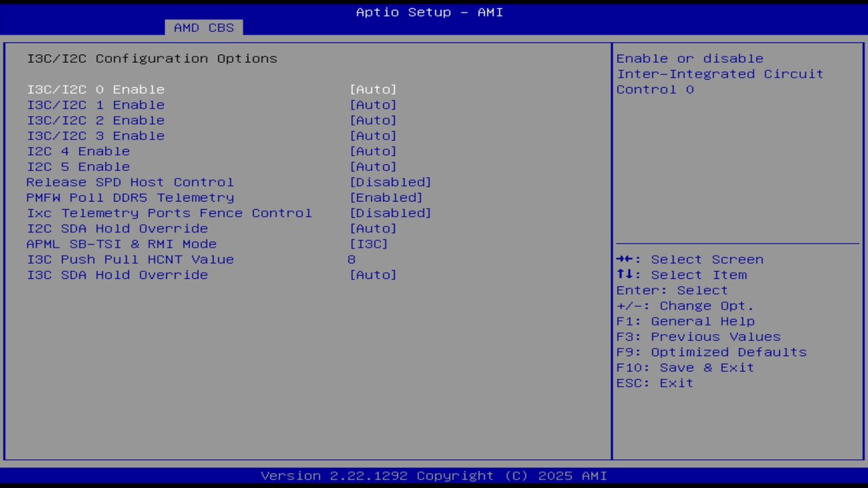This screenshot has height=488, width=868.
Task: Click F3: Previous Values hint
Action: point(698,337)
